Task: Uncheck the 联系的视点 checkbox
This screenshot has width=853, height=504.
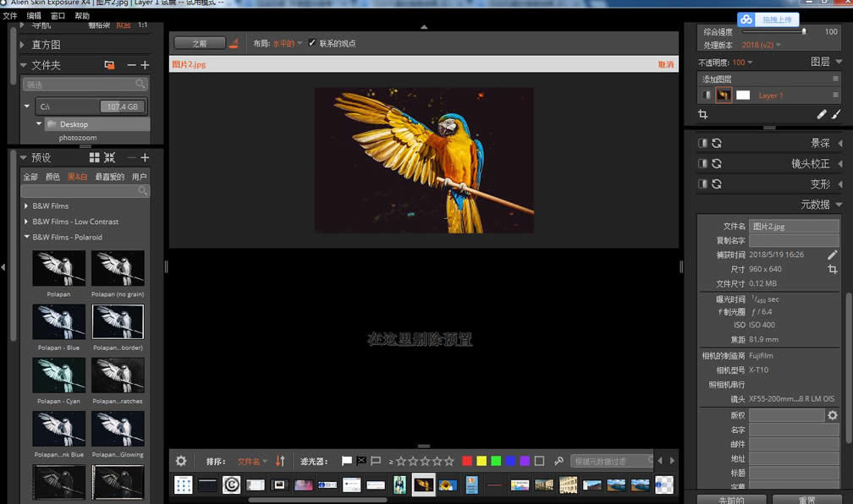Action: (x=312, y=43)
